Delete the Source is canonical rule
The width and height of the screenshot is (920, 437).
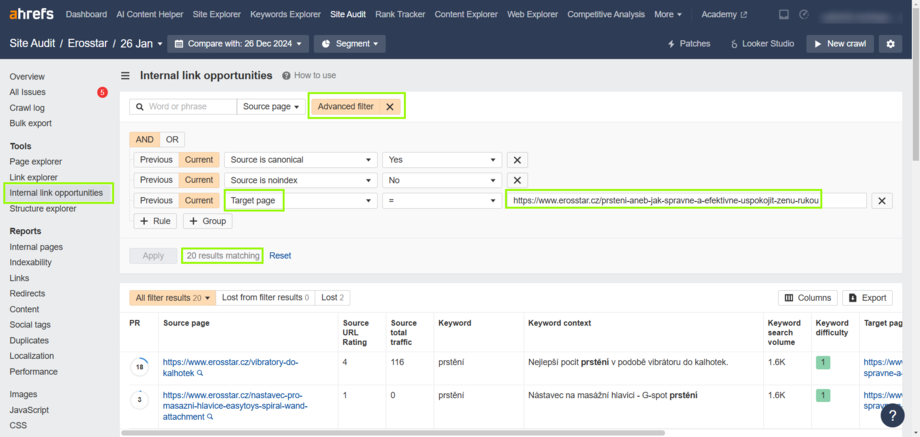point(517,160)
